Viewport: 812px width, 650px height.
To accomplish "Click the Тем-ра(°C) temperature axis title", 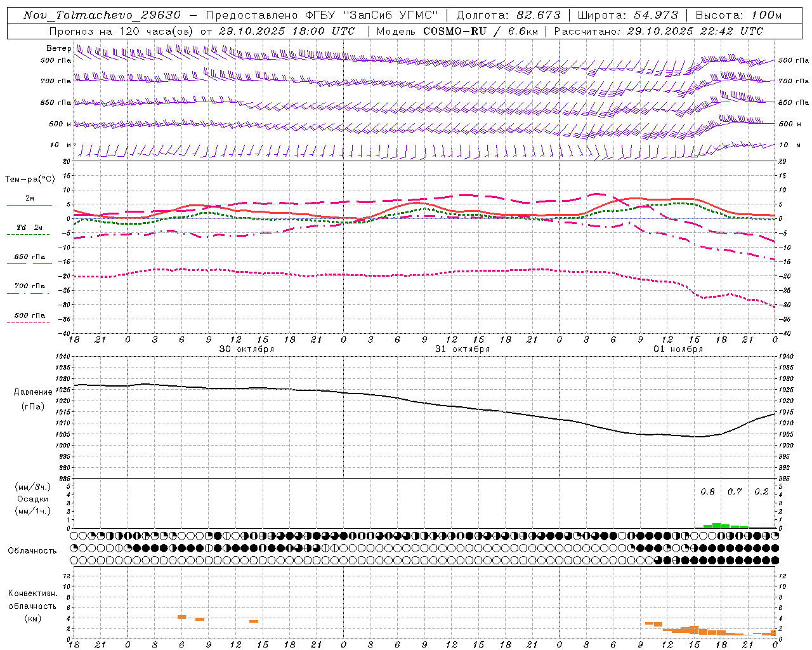I will [x=30, y=180].
